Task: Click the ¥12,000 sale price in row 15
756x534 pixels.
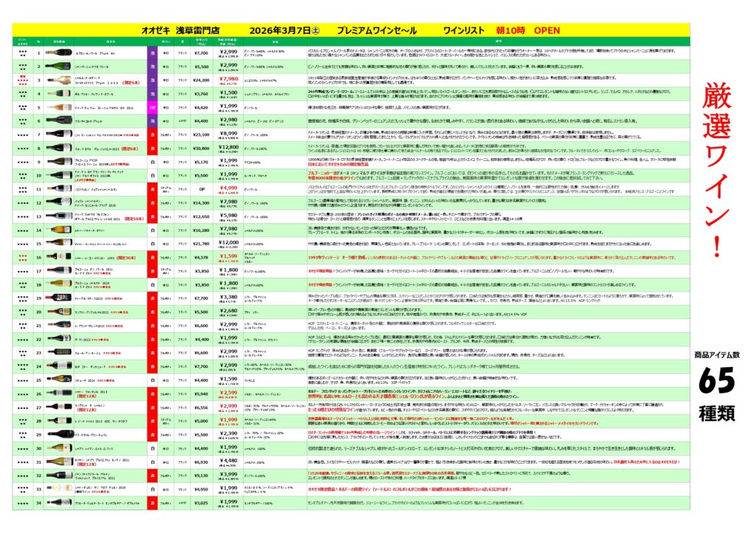Action: pos(229,243)
